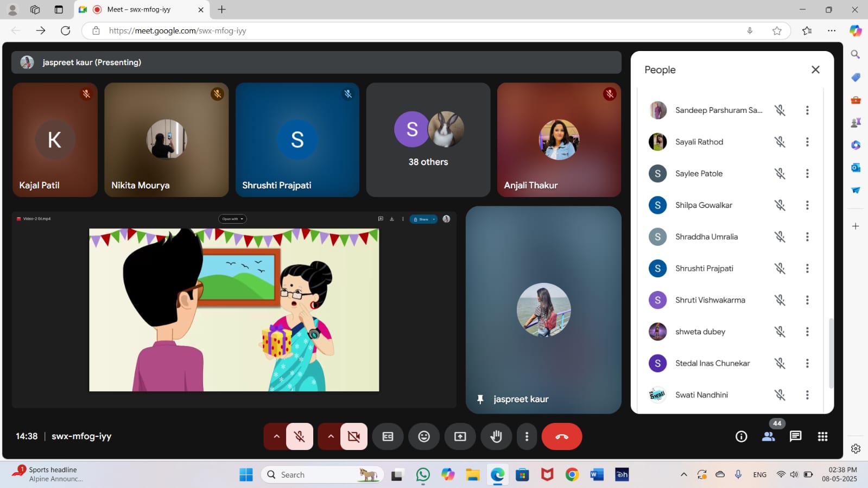Click taskbar Search box

point(322,474)
